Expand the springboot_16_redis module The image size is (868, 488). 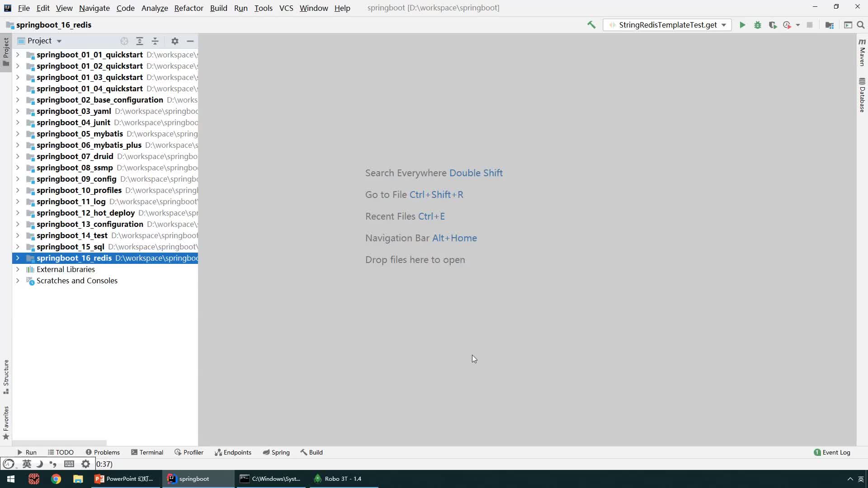(x=18, y=258)
